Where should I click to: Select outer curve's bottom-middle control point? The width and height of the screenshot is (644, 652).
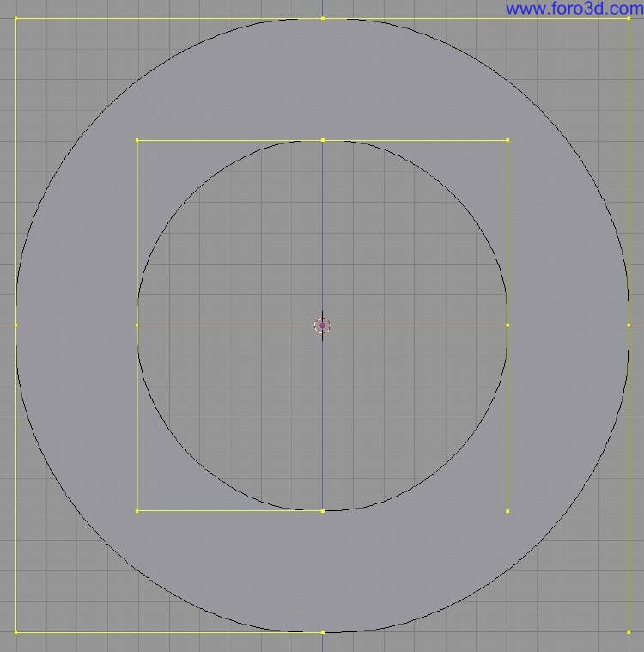(323, 632)
